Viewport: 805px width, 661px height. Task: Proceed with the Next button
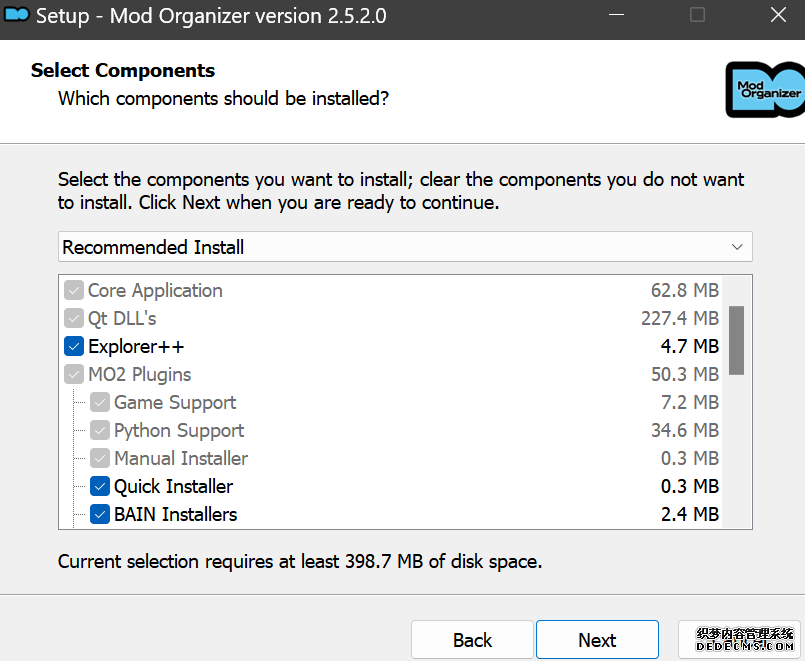[597, 640]
